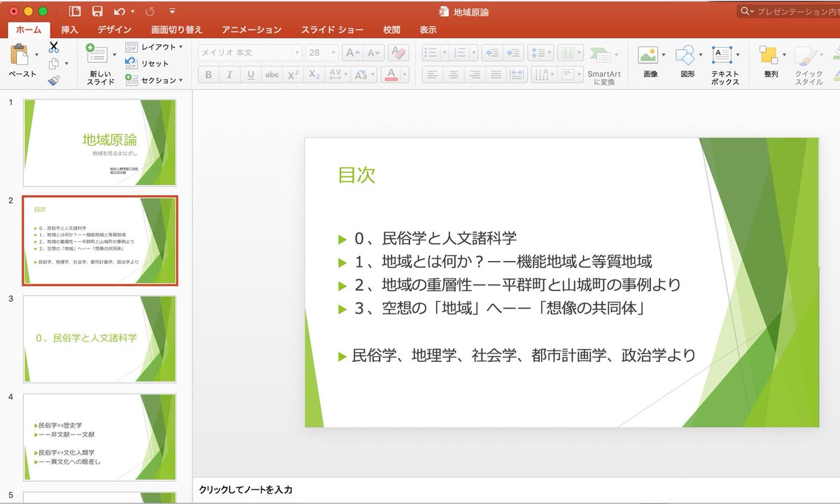Switch to the スライド ショー tab
Viewport: 840px width, 504px height.
coord(332,30)
